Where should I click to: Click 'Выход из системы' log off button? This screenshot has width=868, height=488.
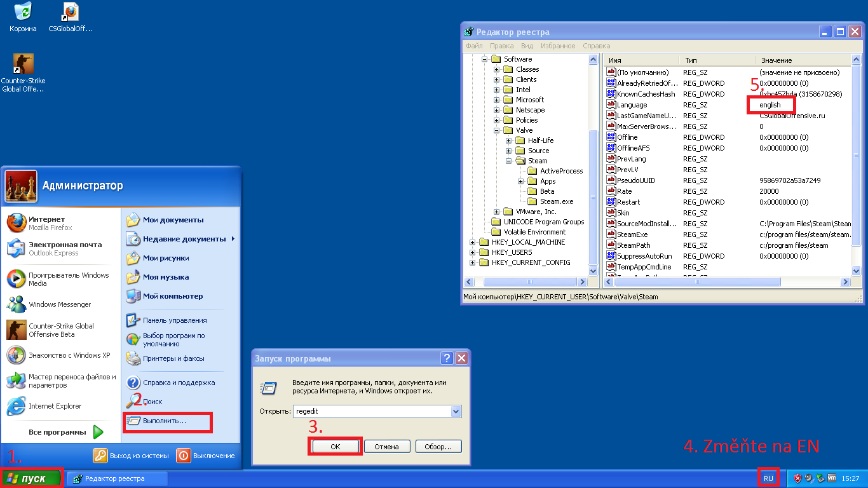point(132,456)
